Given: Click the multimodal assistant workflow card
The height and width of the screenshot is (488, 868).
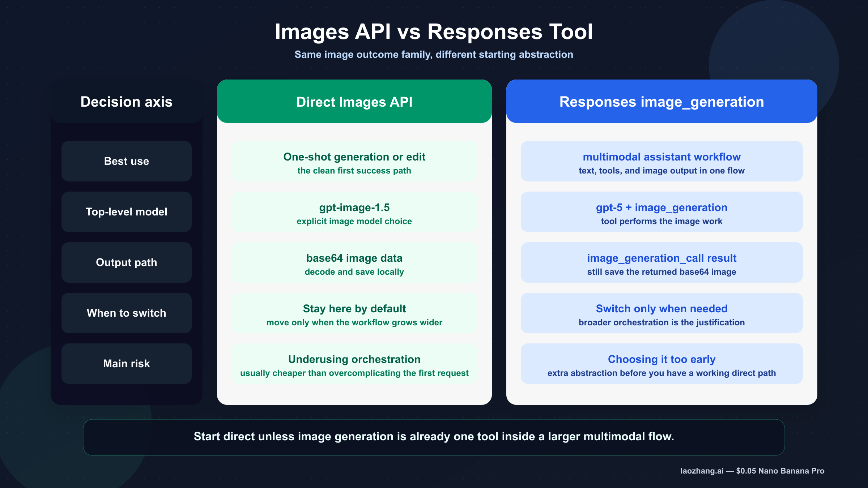Looking at the screenshot, I should tap(661, 161).
